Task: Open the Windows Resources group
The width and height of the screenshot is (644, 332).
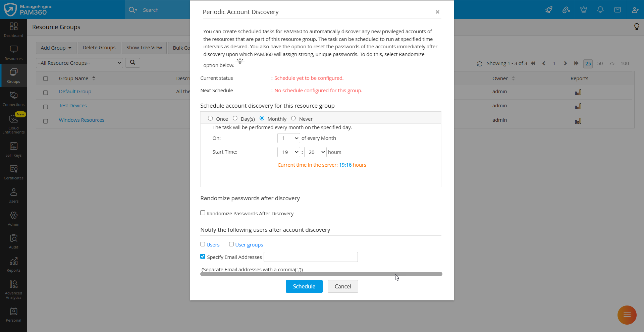Action: point(81,120)
